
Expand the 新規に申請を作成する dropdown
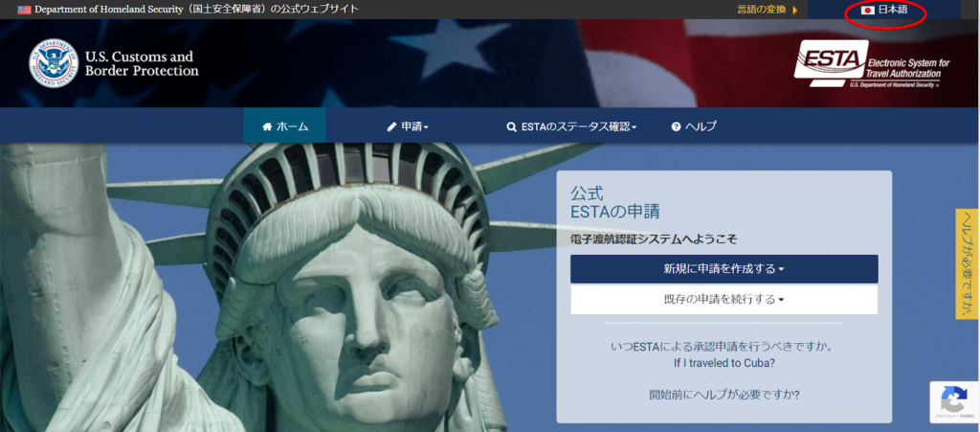(724, 269)
